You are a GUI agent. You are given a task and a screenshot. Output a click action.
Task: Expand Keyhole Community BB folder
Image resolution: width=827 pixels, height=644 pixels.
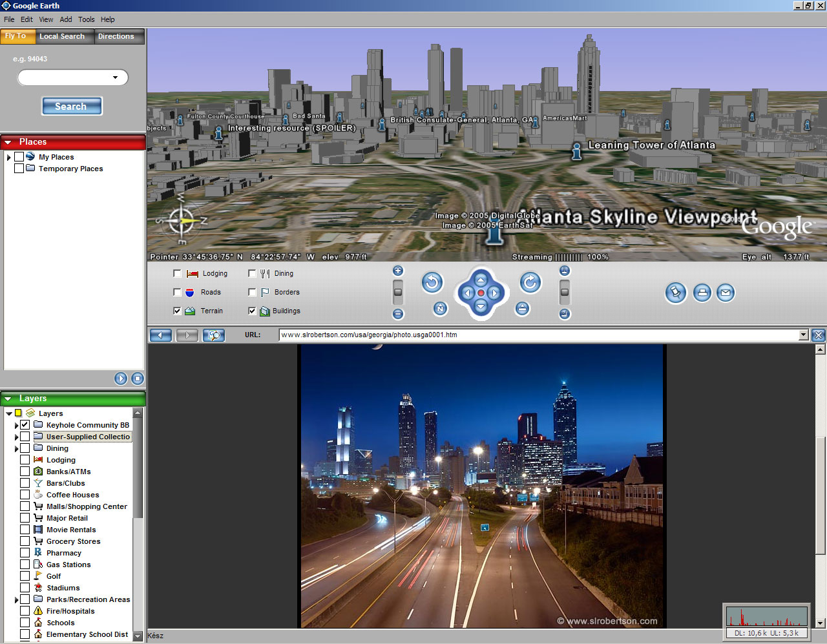pyautogui.click(x=16, y=426)
